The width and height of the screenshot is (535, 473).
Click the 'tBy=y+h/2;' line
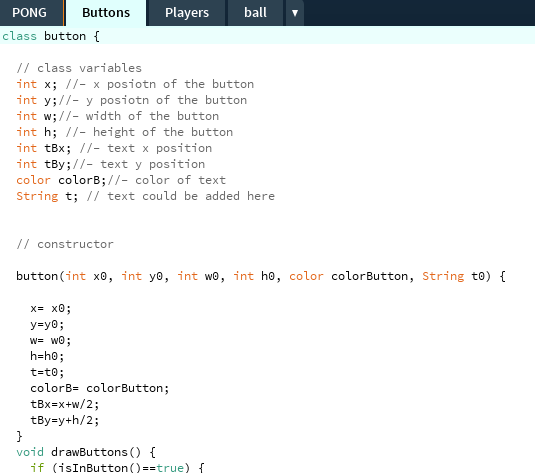(64, 420)
